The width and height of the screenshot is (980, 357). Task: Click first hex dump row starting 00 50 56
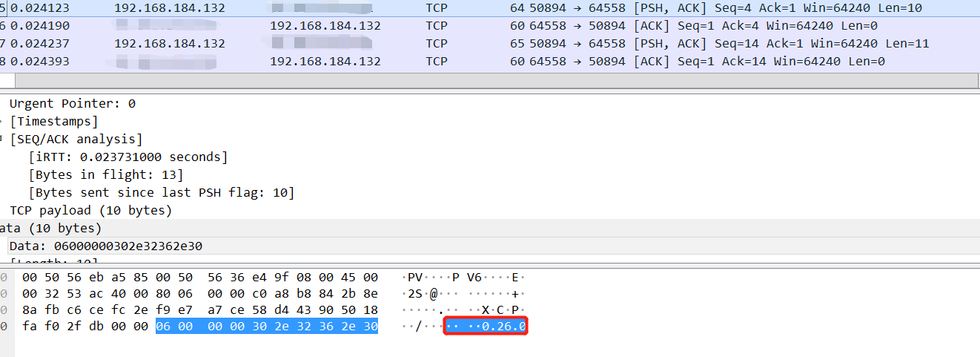point(200,277)
